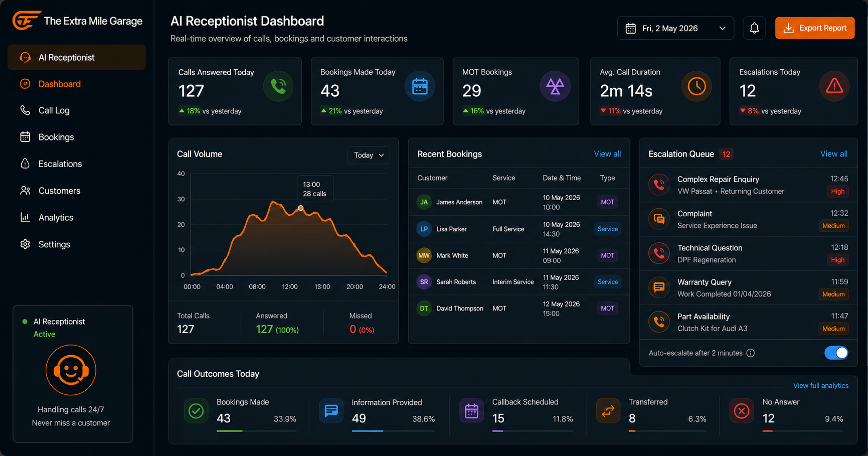
Task: Click the green phone icon on Calls Answered card
Action: tap(278, 86)
